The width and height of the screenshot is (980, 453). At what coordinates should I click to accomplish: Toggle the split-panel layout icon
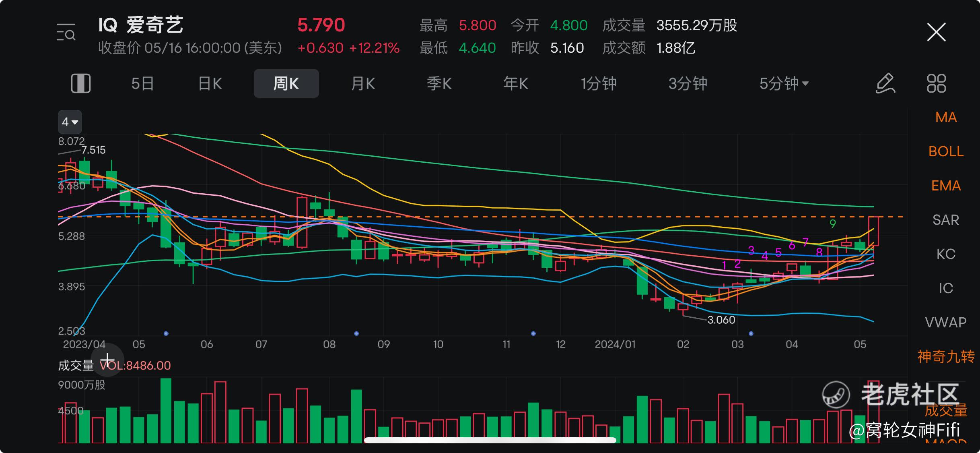point(81,83)
